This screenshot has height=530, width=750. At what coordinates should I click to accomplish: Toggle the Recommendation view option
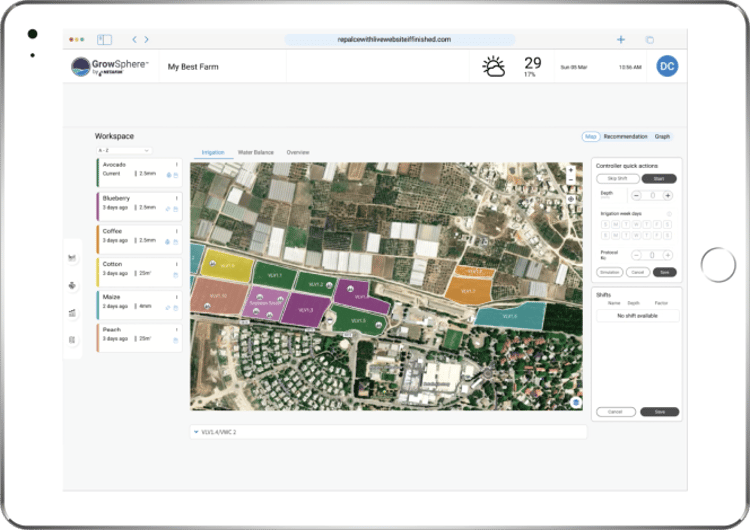click(x=626, y=136)
